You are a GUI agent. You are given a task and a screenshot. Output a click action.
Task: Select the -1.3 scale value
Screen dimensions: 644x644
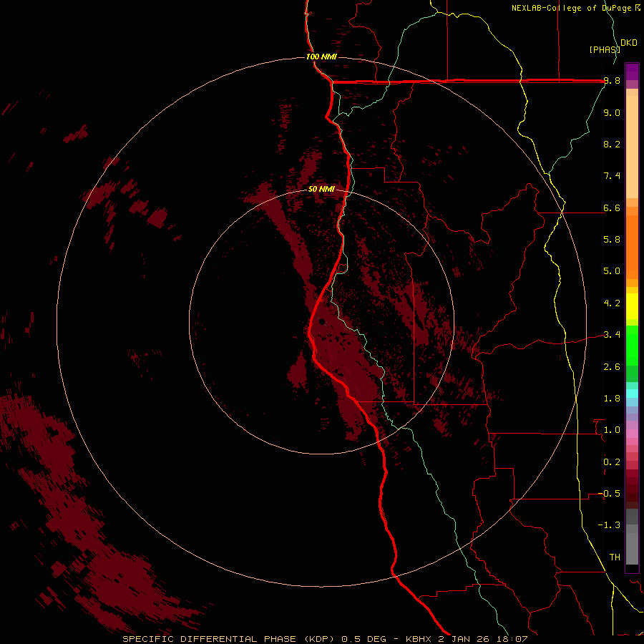pyautogui.click(x=609, y=525)
